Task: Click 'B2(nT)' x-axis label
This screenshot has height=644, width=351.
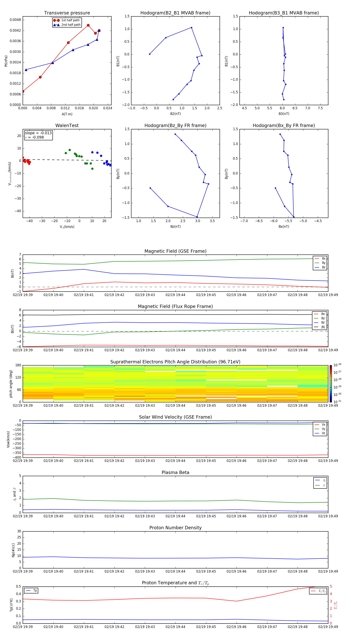Action: pyautogui.click(x=175, y=114)
